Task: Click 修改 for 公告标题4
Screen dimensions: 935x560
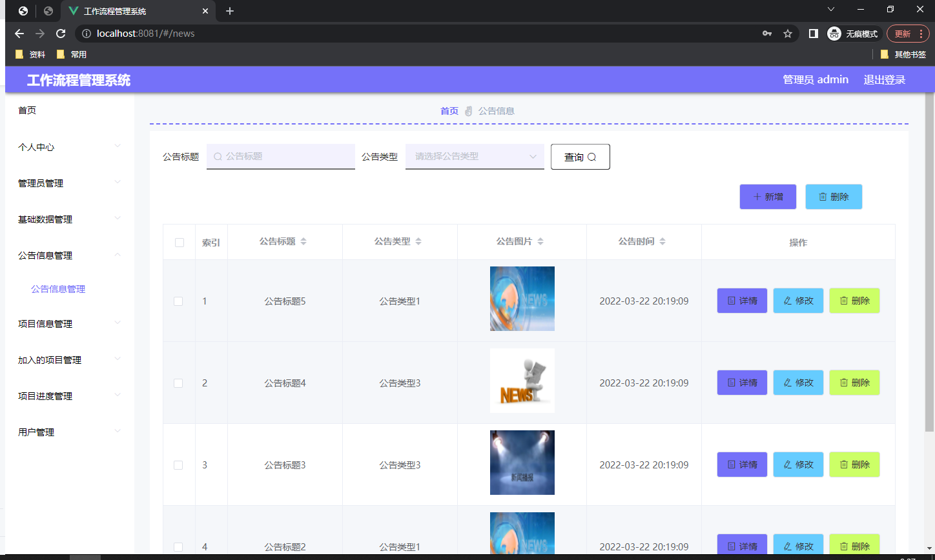Action: (798, 383)
